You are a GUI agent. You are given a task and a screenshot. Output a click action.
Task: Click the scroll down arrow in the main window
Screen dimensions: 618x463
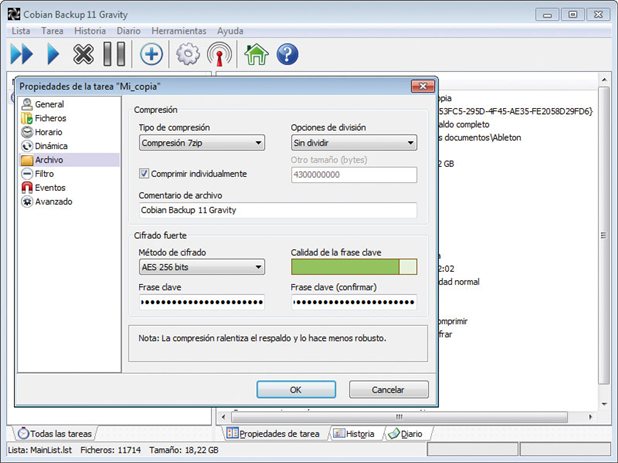604,404
